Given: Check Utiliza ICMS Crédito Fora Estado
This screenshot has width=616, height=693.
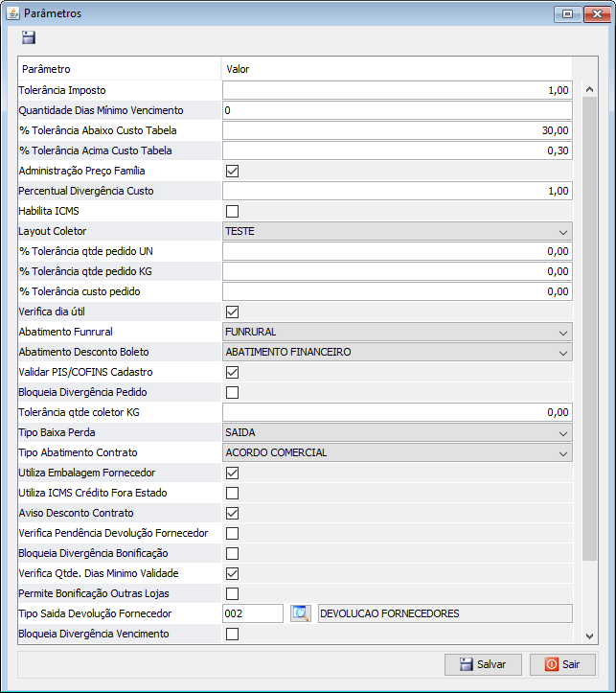Looking at the screenshot, I should point(232,493).
